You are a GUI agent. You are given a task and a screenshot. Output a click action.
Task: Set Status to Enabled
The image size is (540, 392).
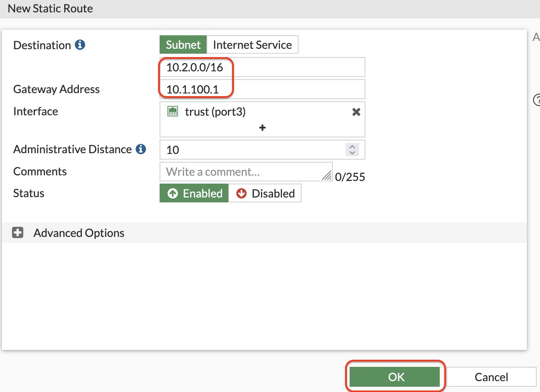(x=194, y=193)
